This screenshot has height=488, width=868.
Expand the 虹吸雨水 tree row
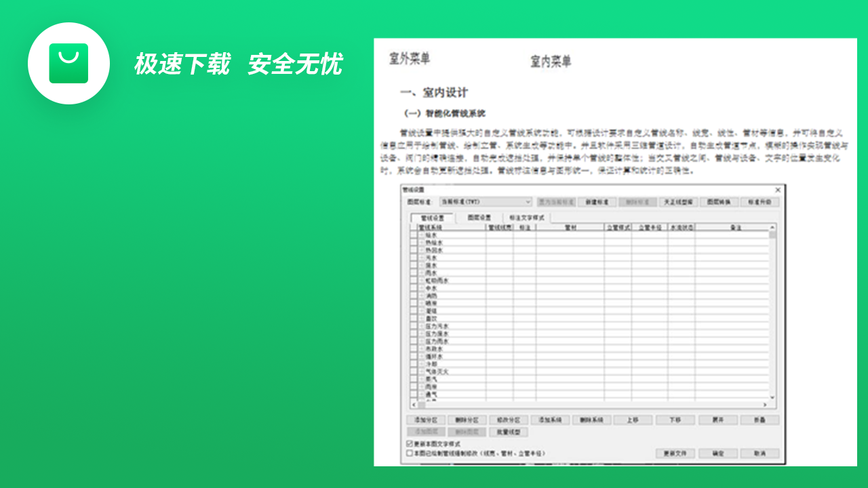pos(422,281)
